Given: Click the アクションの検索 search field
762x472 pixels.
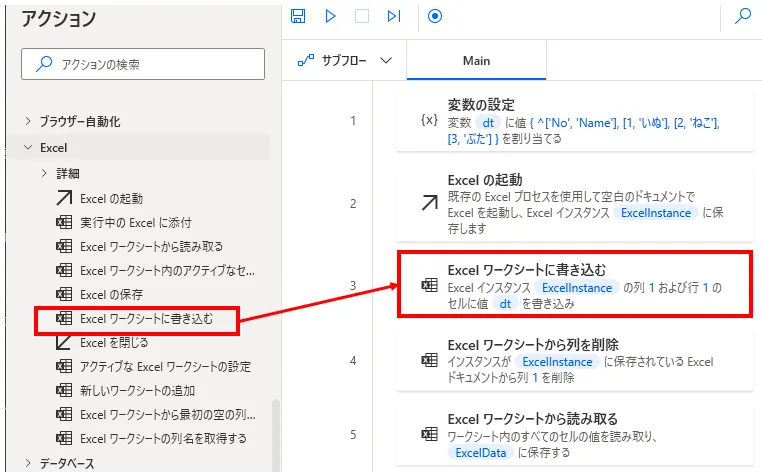Looking at the screenshot, I should 143,64.
